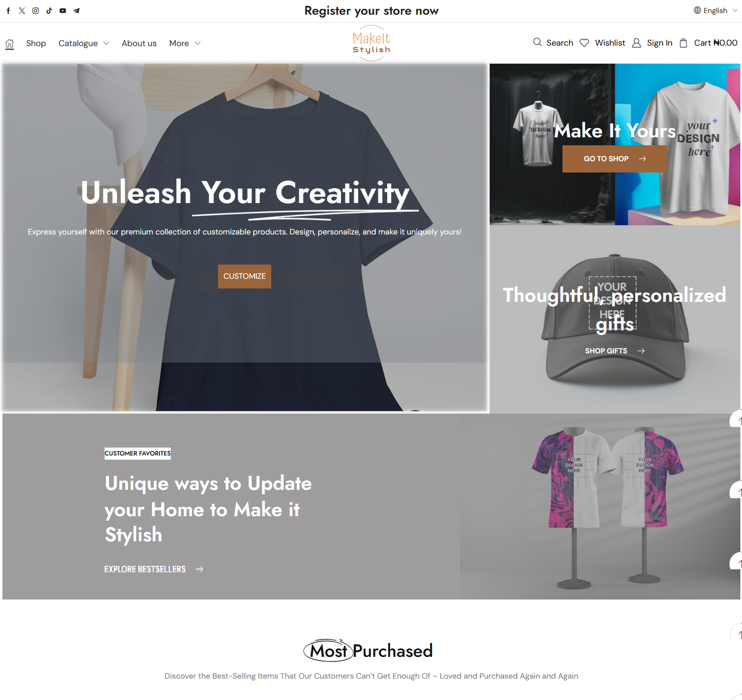Open Wishlist via the heart icon
742x700 pixels.
click(x=584, y=43)
